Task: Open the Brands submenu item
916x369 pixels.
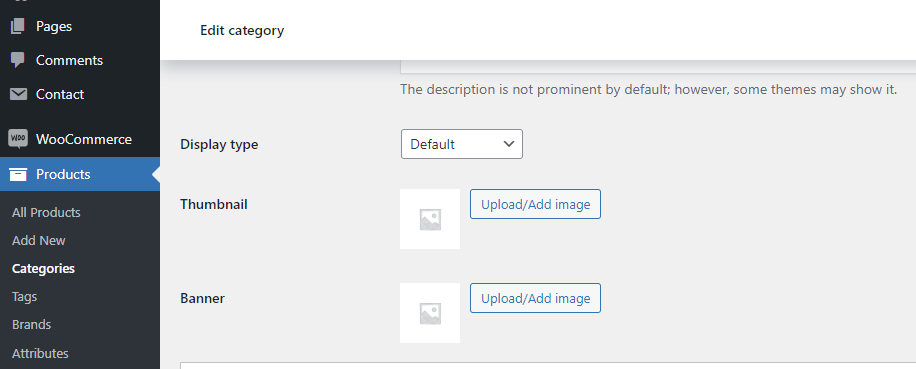Action: point(32,325)
